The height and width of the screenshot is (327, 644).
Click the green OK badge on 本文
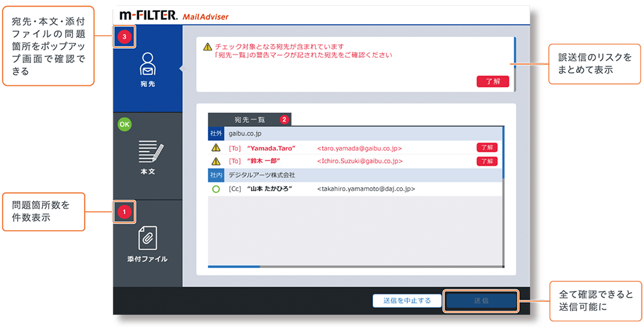pyautogui.click(x=124, y=125)
